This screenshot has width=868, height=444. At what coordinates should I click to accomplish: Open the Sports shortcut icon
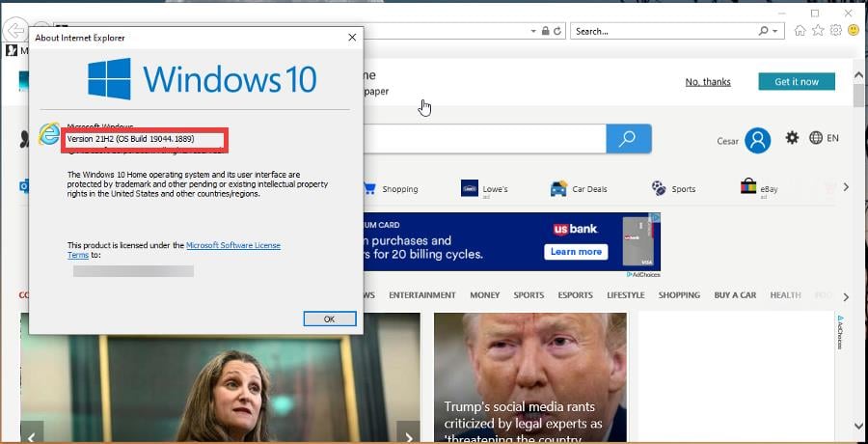[x=659, y=188]
